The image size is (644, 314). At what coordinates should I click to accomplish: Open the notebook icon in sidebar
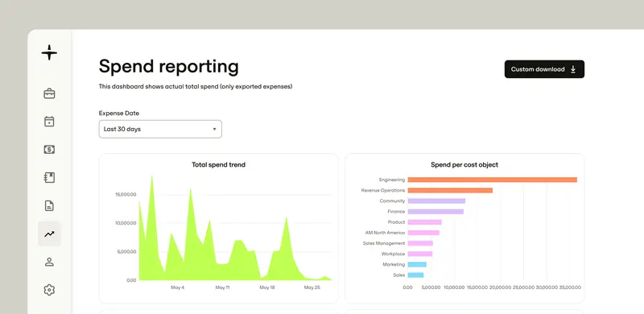click(49, 178)
